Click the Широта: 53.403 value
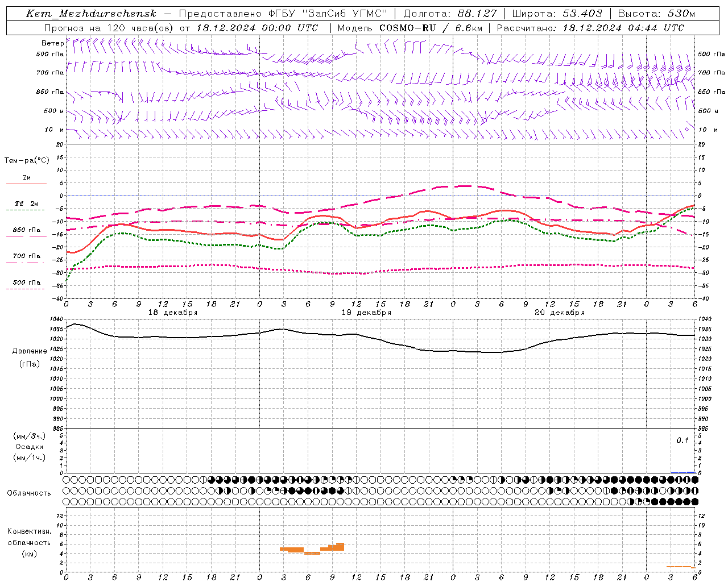 557,14
